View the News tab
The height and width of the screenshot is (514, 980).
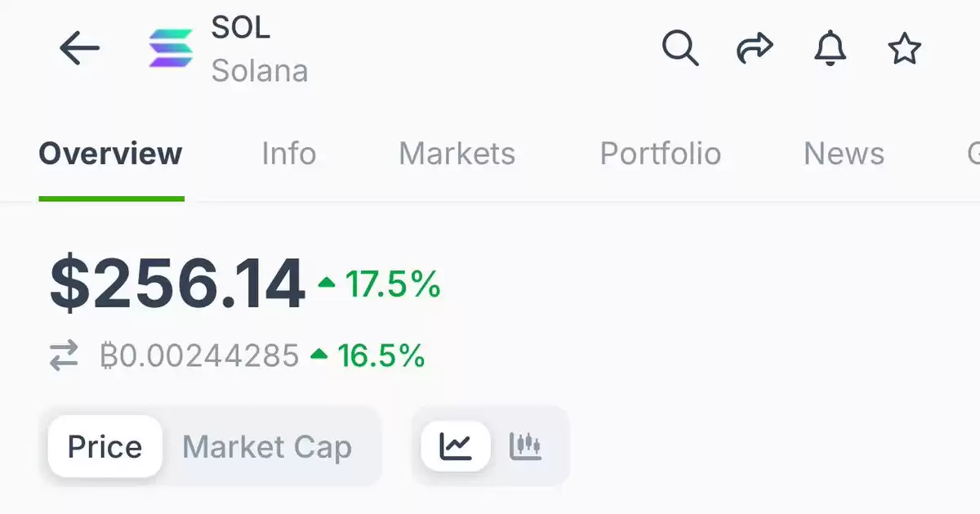(x=844, y=154)
